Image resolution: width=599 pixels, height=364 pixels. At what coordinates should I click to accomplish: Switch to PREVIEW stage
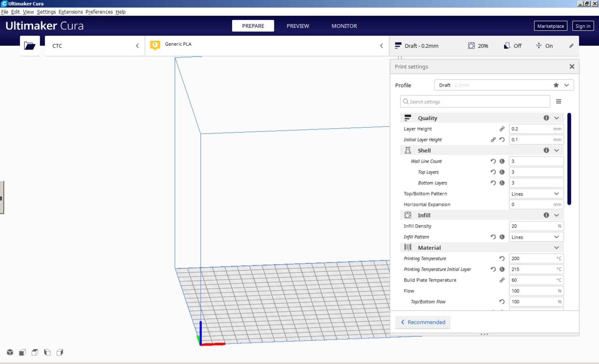pyautogui.click(x=298, y=26)
